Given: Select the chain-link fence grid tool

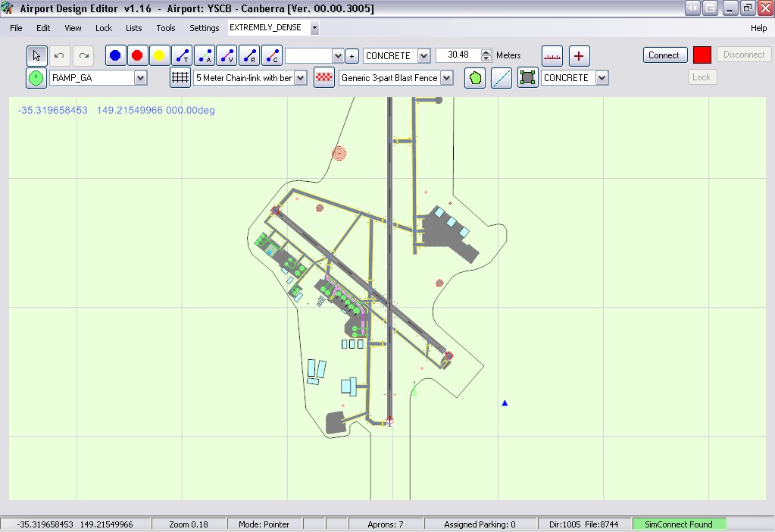Looking at the screenshot, I should pos(180,77).
